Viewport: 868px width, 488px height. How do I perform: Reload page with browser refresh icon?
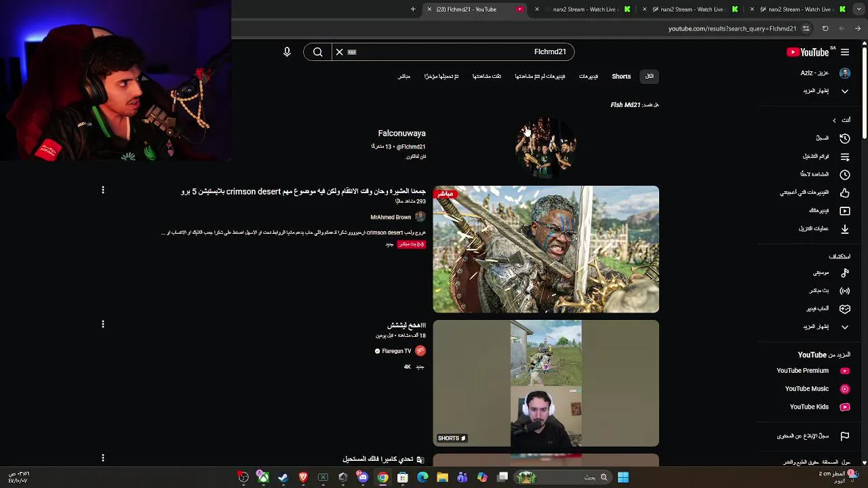pyautogui.click(x=825, y=28)
